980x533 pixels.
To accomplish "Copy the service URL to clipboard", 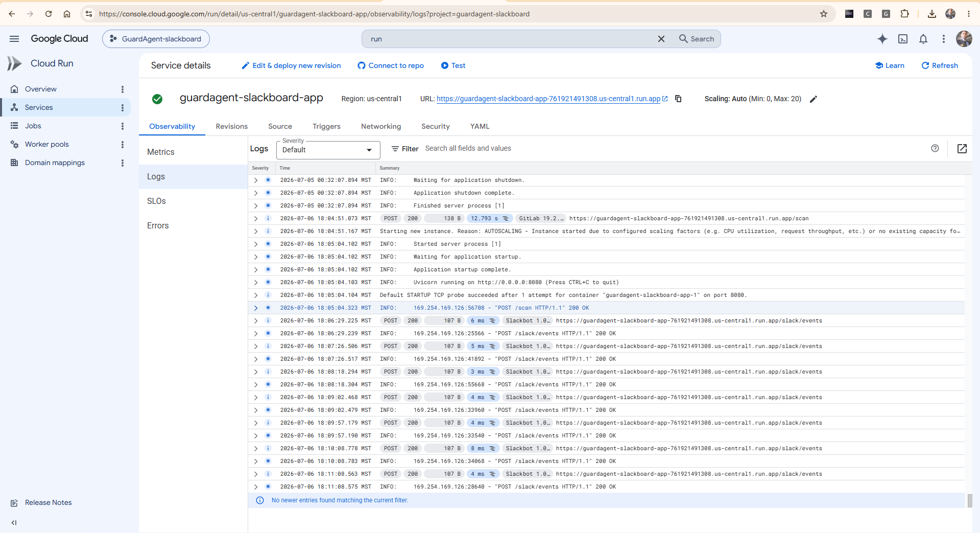I will tap(678, 99).
